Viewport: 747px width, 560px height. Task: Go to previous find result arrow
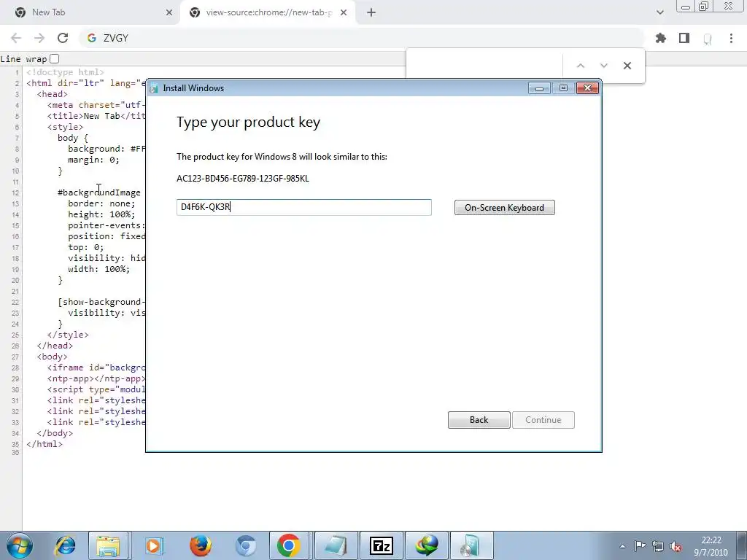pyautogui.click(x=580, y=66)
